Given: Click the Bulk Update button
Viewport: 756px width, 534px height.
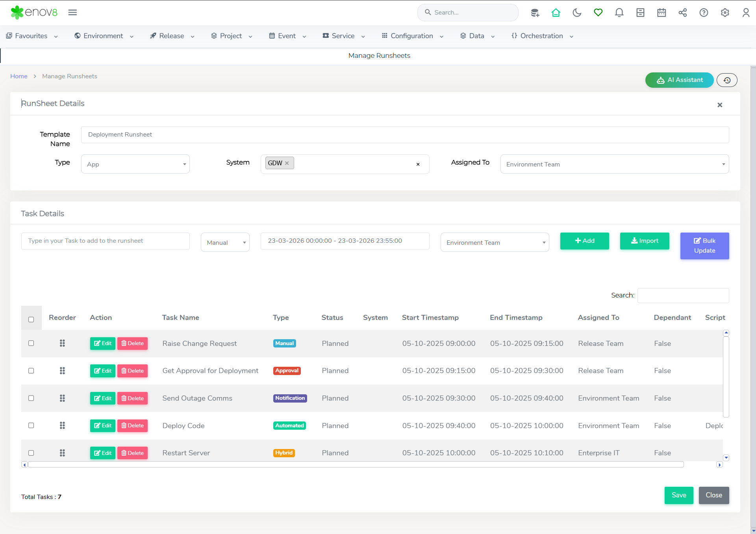Looking at the screenshot, I should coord(704,246).
